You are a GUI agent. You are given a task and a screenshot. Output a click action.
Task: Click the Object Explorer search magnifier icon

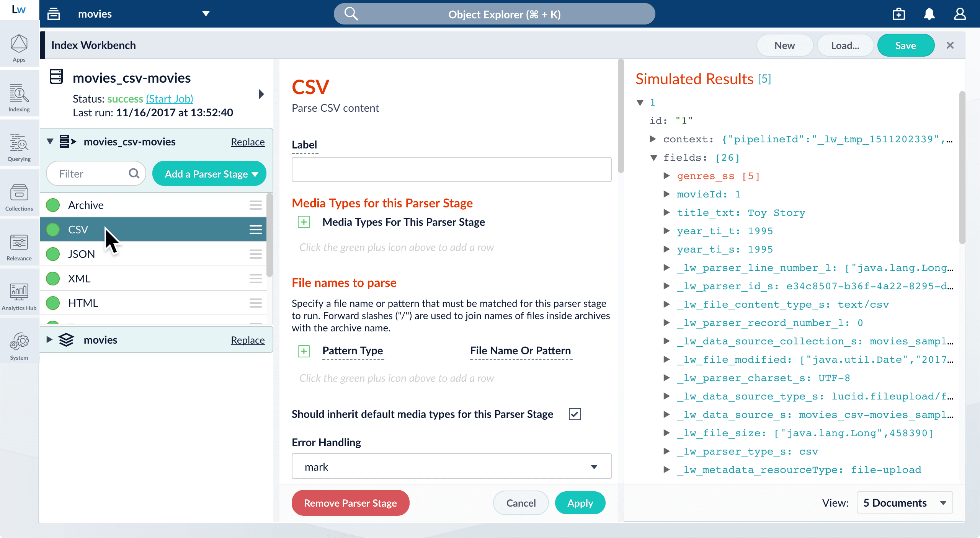coord(351,14)
